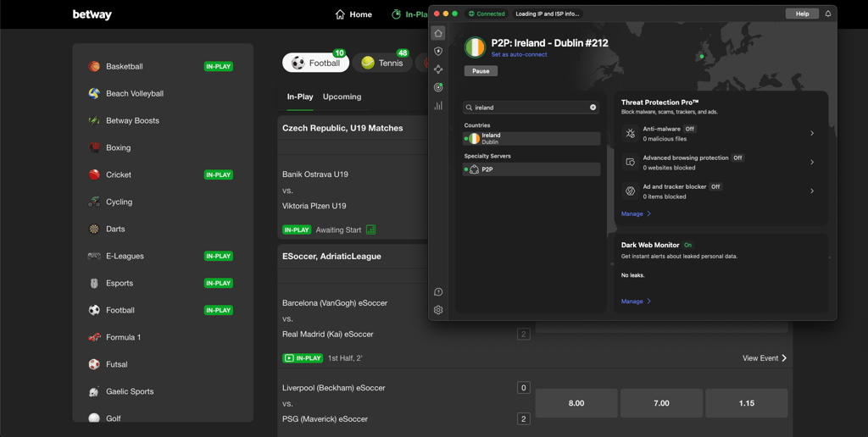This screenshot has width=868, height=437.
Task: Clear the ireland search field
Action: [x=593, y=108]
